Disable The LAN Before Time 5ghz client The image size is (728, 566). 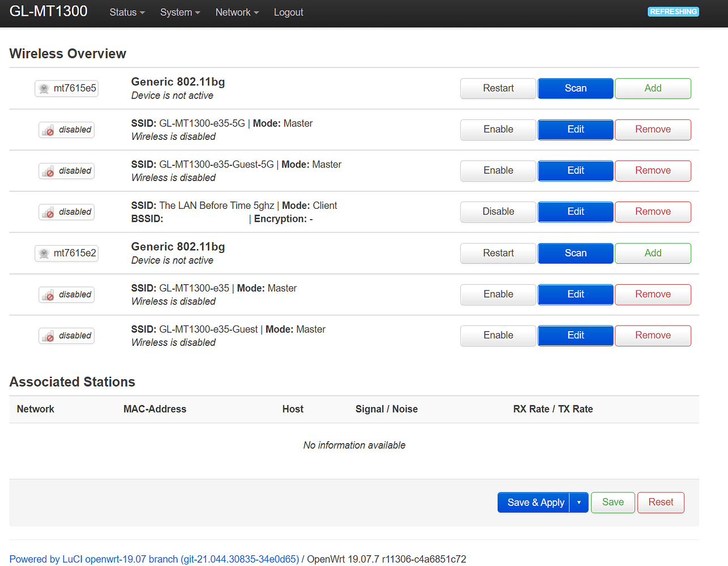tap(498, 212)
